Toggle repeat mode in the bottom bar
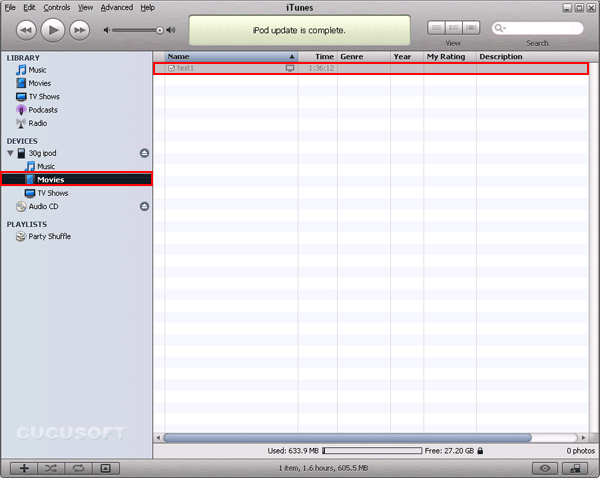This screenshot has width=600, height=478. coord(78,467)
